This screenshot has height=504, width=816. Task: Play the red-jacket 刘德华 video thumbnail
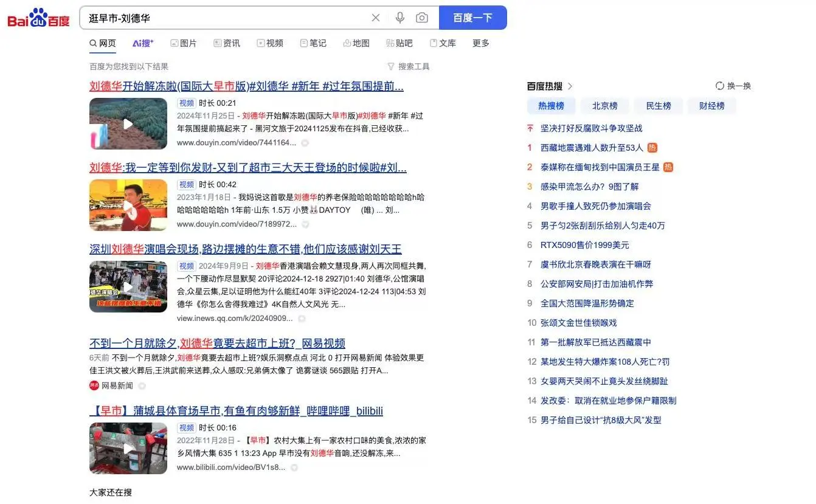[128, 205]
